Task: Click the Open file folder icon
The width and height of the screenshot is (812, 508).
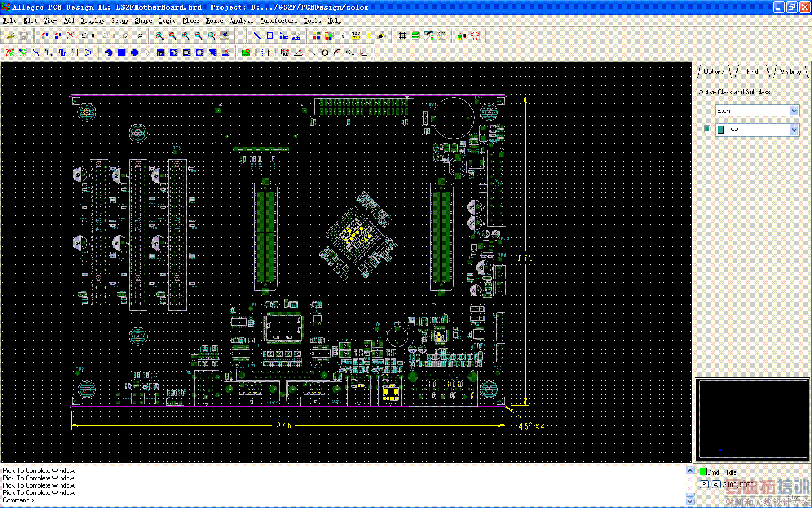Action: pyautogui.click(x=11, y=36)
